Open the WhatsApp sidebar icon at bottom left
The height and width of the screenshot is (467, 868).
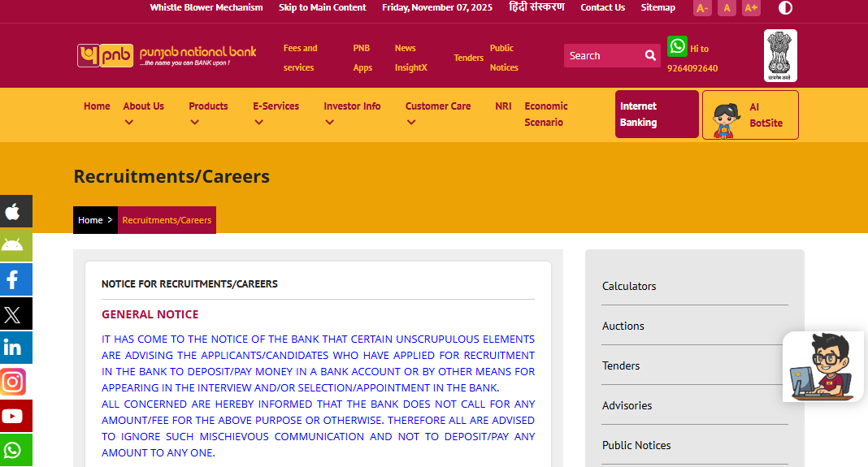[x=16, y=450]
